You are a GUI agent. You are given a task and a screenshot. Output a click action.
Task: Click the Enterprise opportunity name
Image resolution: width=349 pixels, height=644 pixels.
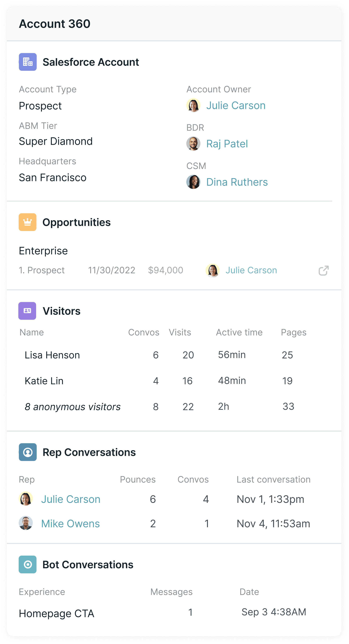[43, 251]
